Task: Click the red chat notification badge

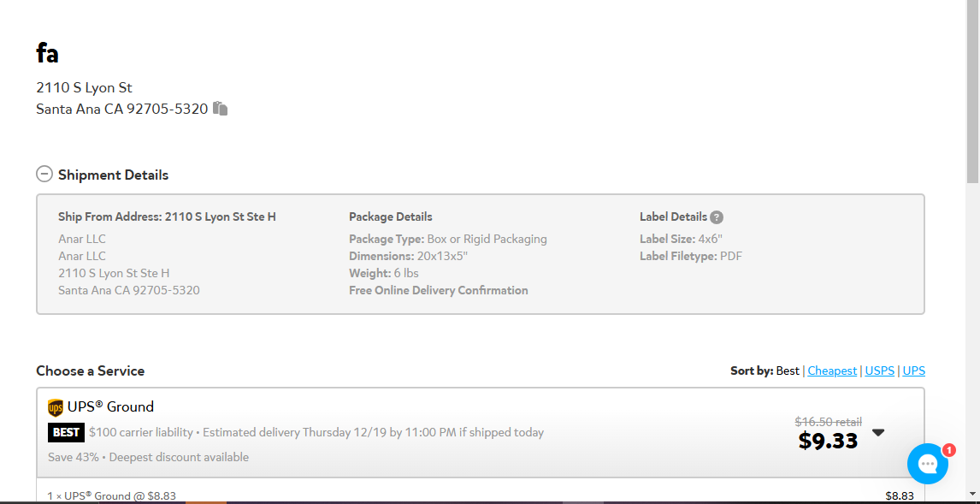Action: [x=948, y=449]
